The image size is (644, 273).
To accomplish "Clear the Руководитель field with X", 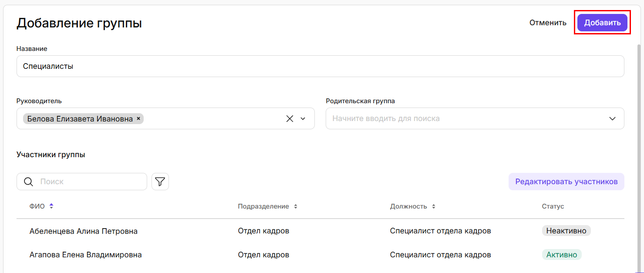I will [x=290, y=118].
